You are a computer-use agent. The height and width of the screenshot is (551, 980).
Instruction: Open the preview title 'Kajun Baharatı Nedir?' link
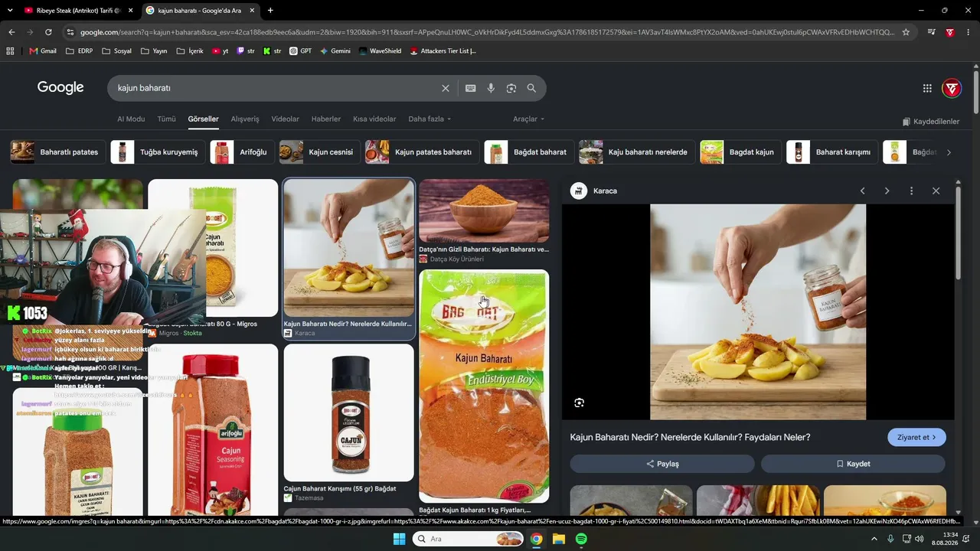coord(690,437)
